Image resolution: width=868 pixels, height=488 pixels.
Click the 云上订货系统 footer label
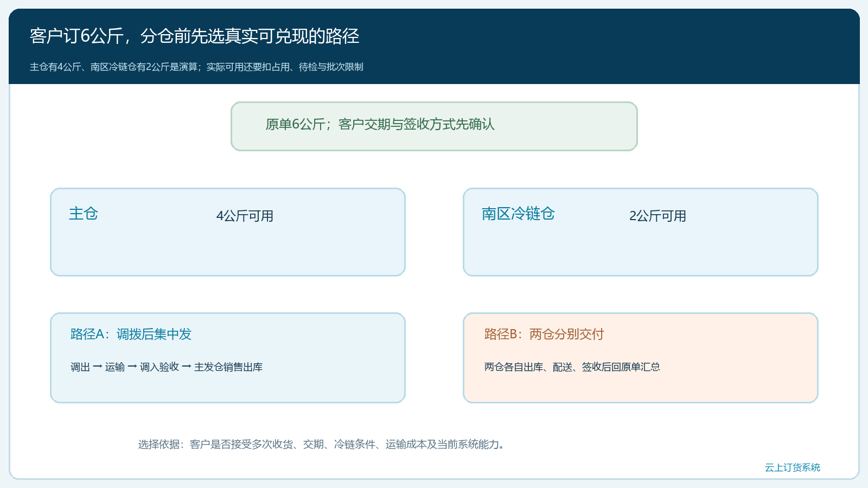(x=793, y=467)
